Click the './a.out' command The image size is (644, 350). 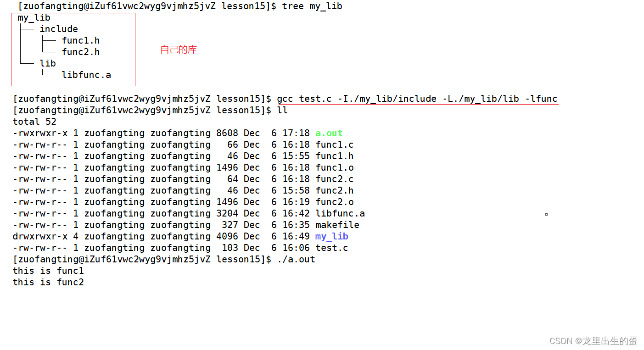point(296,260)
